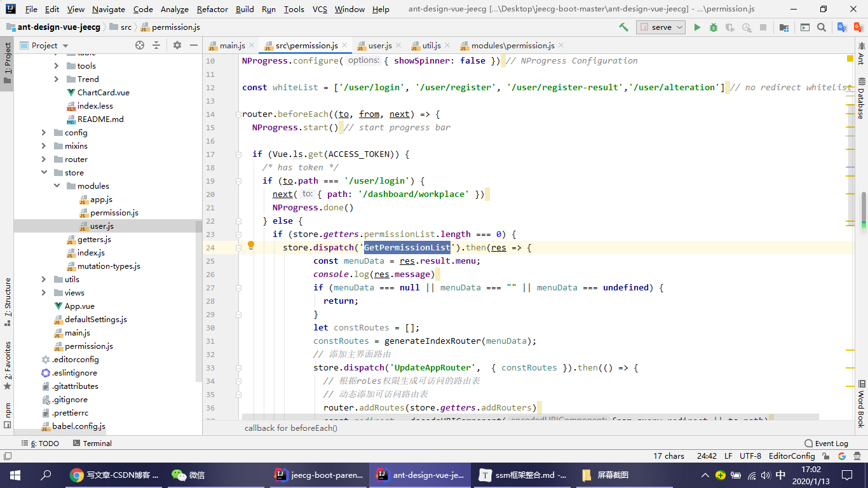Open the Favorites tool window
The image size is (868, 488).
(x=7, y=365)
